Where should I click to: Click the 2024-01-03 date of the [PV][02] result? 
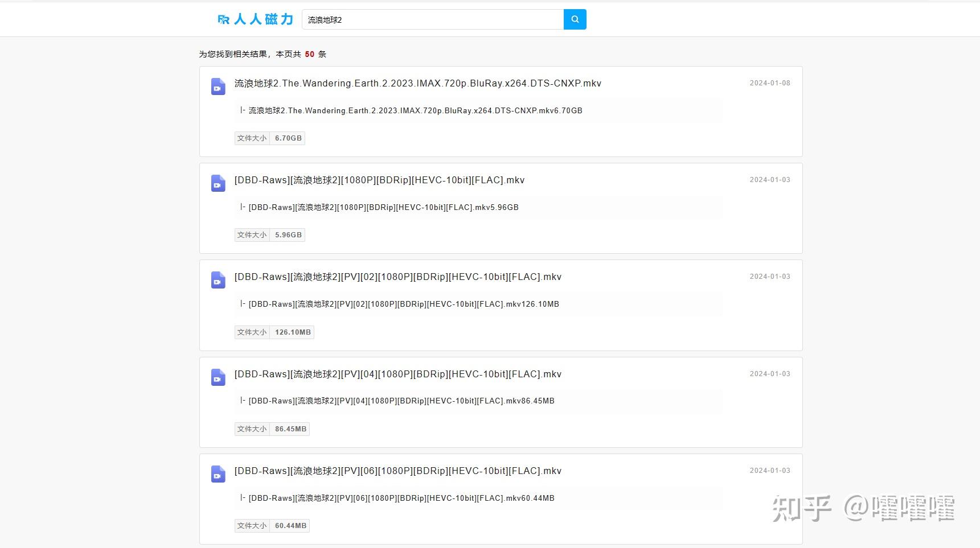pyautogui.click(x=770, y=277)
